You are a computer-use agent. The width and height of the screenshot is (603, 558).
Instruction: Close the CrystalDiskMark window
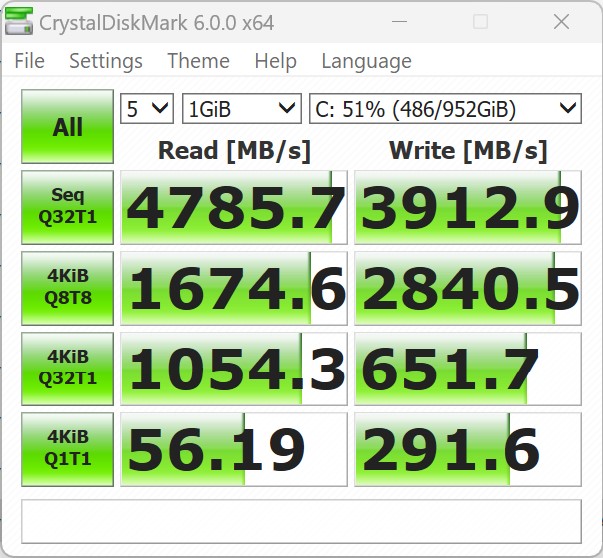[x=561, y=22]
